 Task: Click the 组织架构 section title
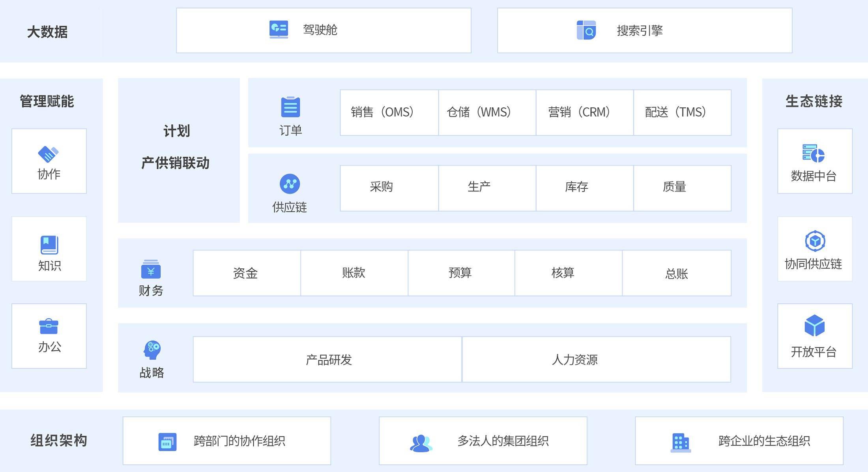tap(59, 440)
